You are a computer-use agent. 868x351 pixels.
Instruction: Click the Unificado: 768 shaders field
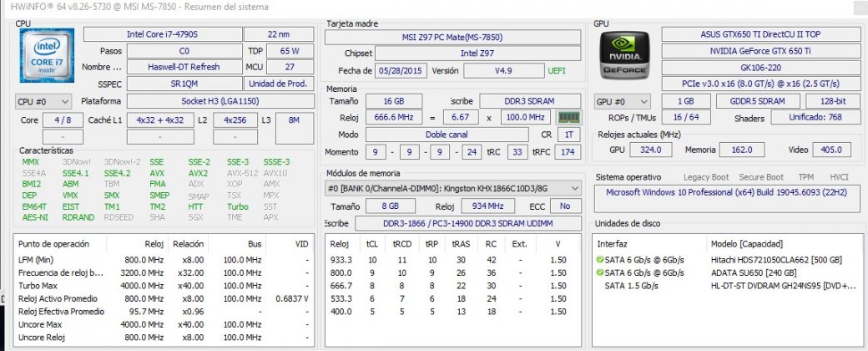(815, 117)
